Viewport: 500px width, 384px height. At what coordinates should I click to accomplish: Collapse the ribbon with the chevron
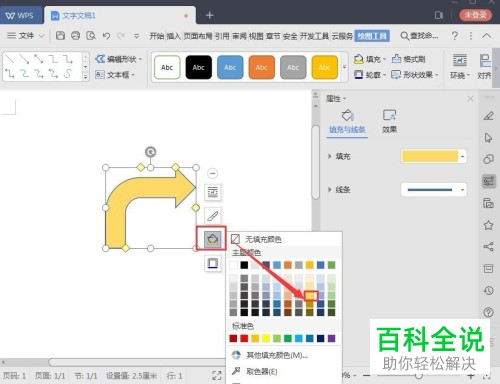pyautogui.click(x=486, y=36)
